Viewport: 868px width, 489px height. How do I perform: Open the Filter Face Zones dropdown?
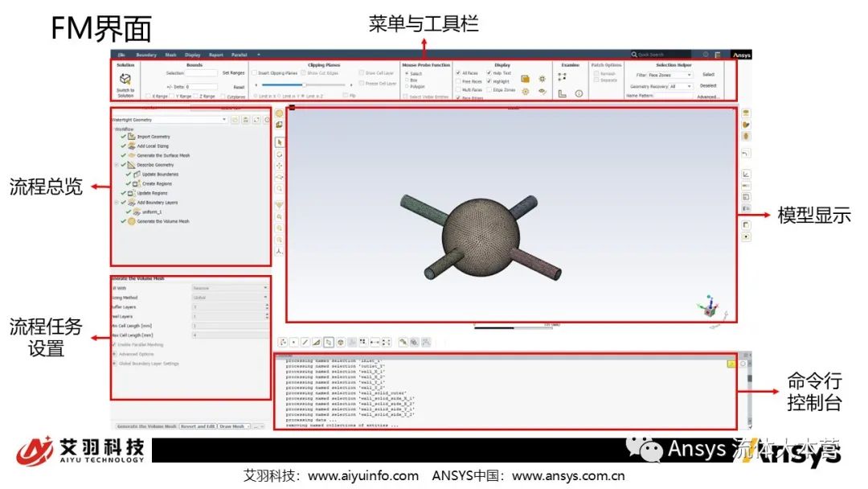669,75
